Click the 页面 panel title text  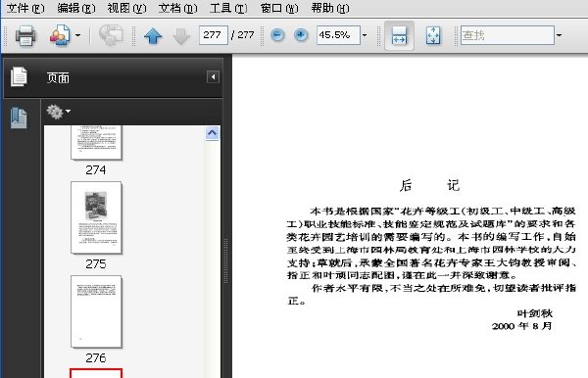click(58, 78)
